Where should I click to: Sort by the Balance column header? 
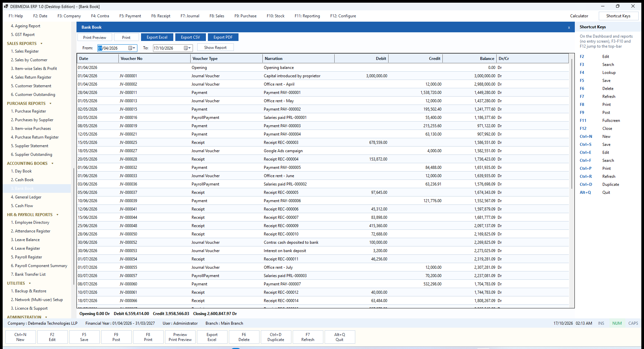(x=469, y=59)
